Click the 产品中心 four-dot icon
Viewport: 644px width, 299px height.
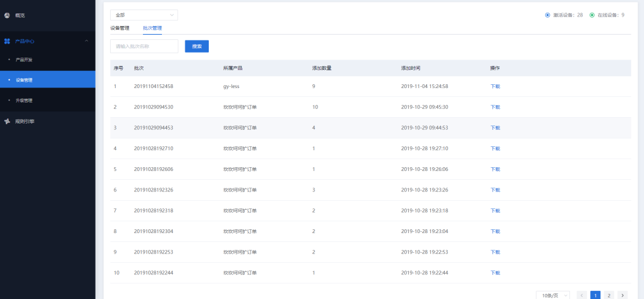coord(7,41)
